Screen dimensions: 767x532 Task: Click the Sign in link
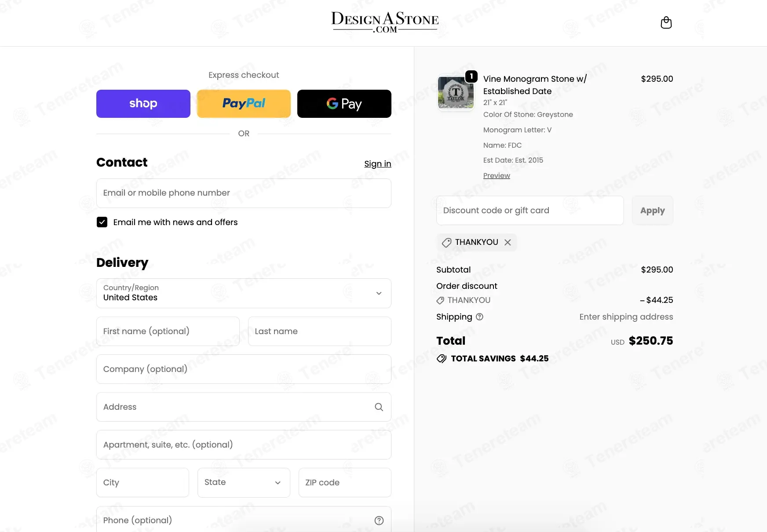pos(377,164)
